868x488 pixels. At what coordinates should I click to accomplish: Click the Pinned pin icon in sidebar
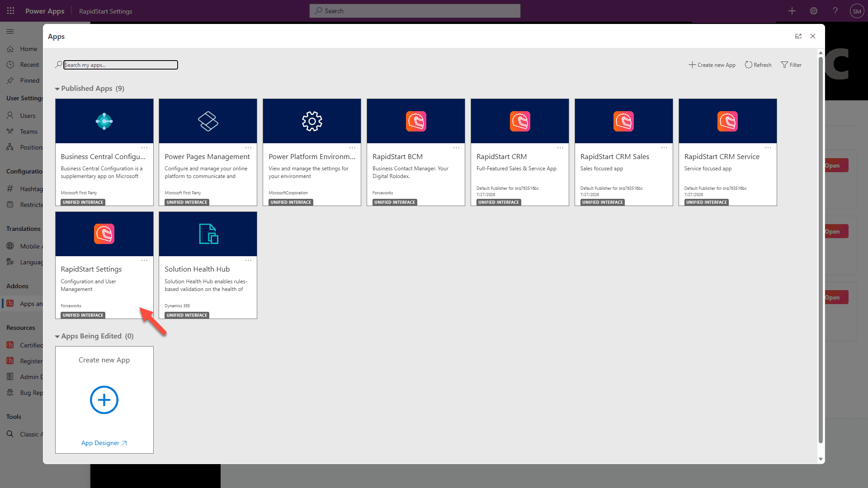pos(10,80)
